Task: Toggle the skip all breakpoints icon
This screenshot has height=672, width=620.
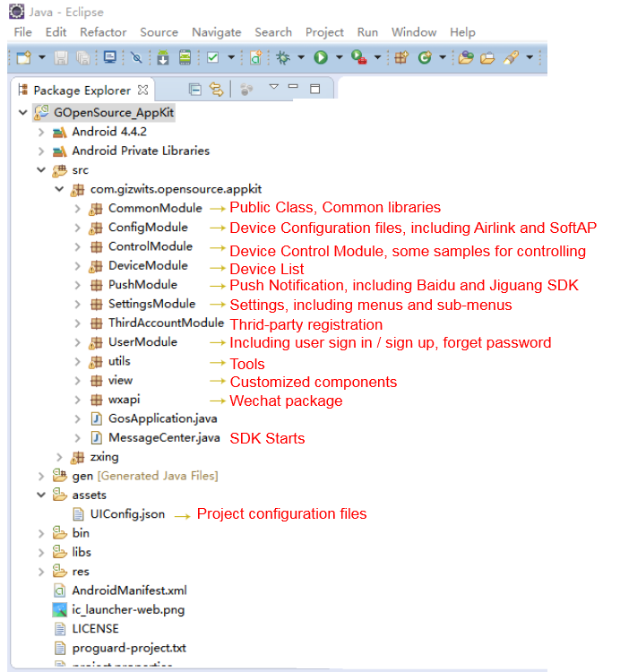Action: (x=137, y=57)
